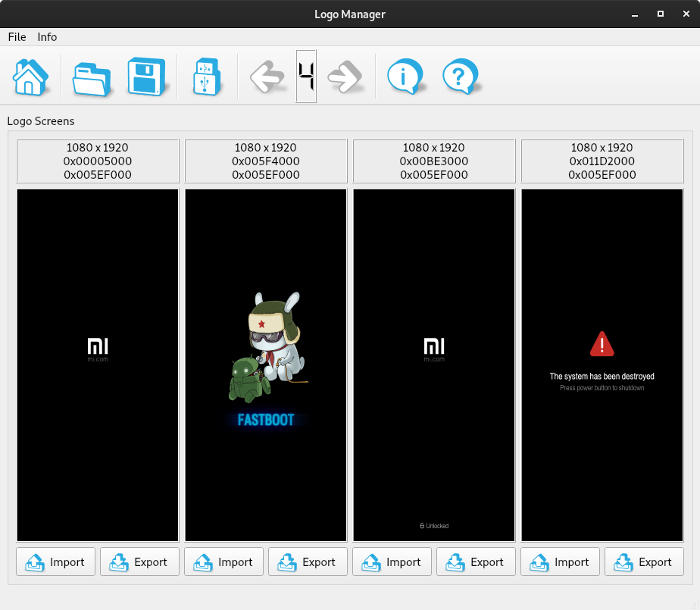700x610 pixels.
Task: Select the 'system has been destroyed' preview
Action: 602,364
